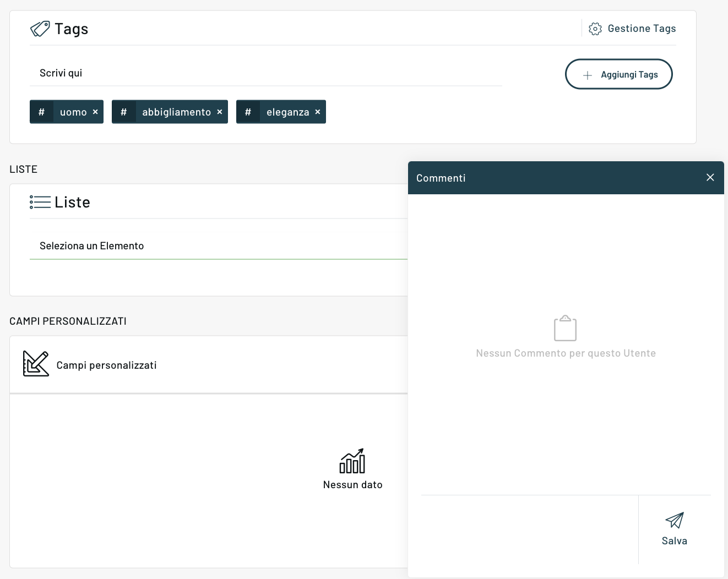Click the hash symbol of abbigliamento tag
Screen dimensions: 728x579
[x=124, y=112]
